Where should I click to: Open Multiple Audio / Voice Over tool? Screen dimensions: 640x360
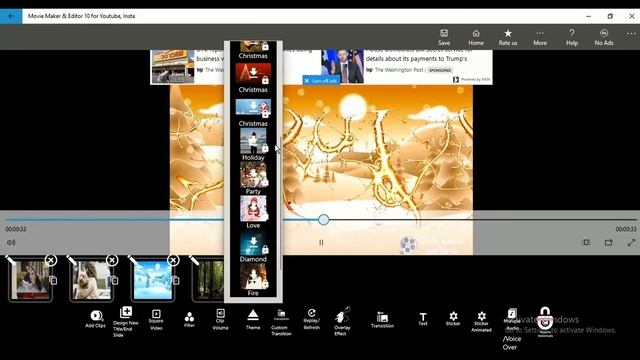tap(512, 329)
